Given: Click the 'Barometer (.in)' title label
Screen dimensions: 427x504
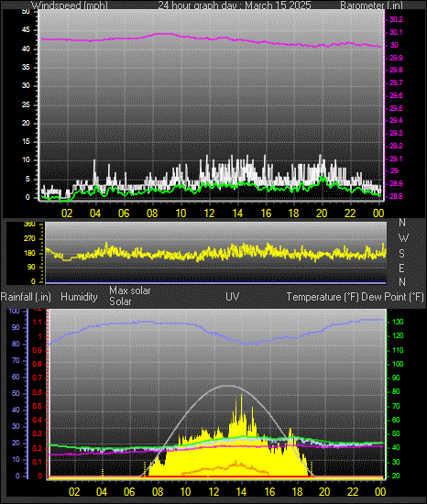Looking at the screenshot, I should click(x=371, y=5).
